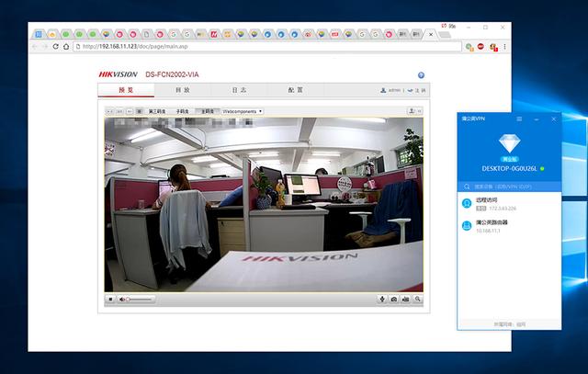Select the 远程访问 remote access entry

click(509, 204)
